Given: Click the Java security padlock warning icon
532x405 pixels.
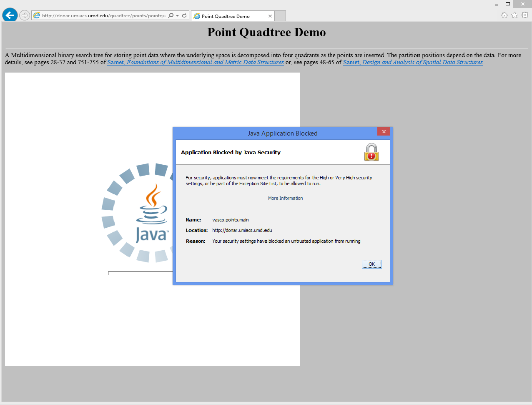Looking at the screenshot, I should click(x=371, y=152).
